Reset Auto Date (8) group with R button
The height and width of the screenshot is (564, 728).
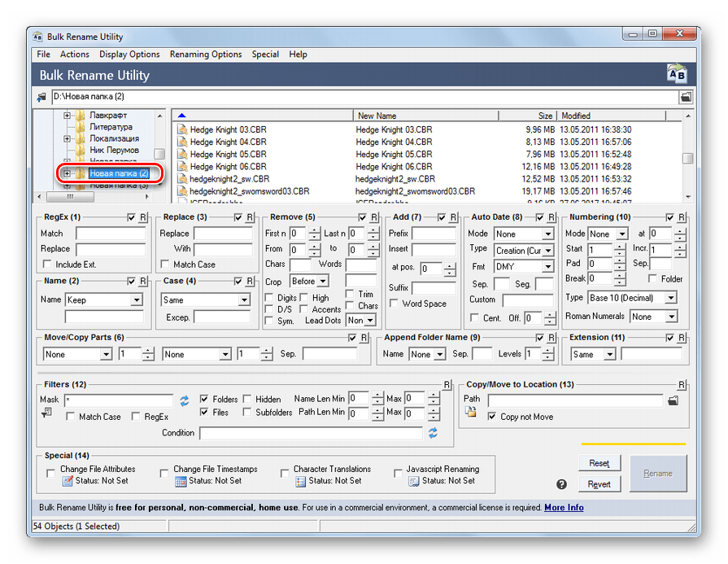click(551, 217)
